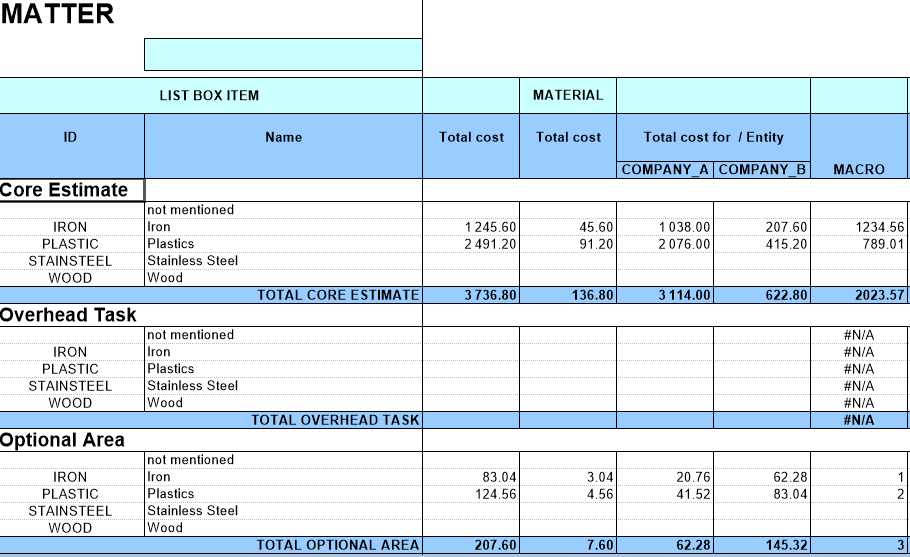
Task: Select the 'Total cost for / Entity' header
Action: point(713,138)
